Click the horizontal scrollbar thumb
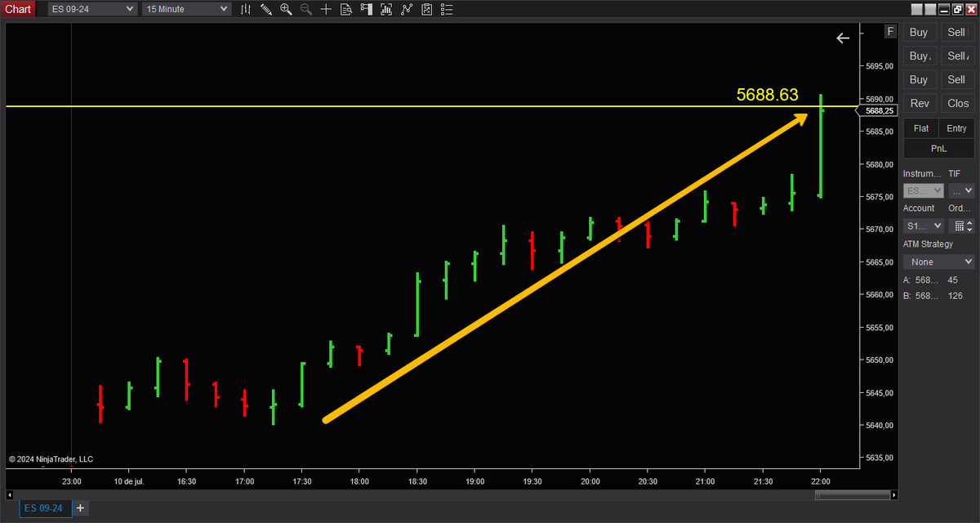This screenshot has width=980, height=523. coord(853,495)
